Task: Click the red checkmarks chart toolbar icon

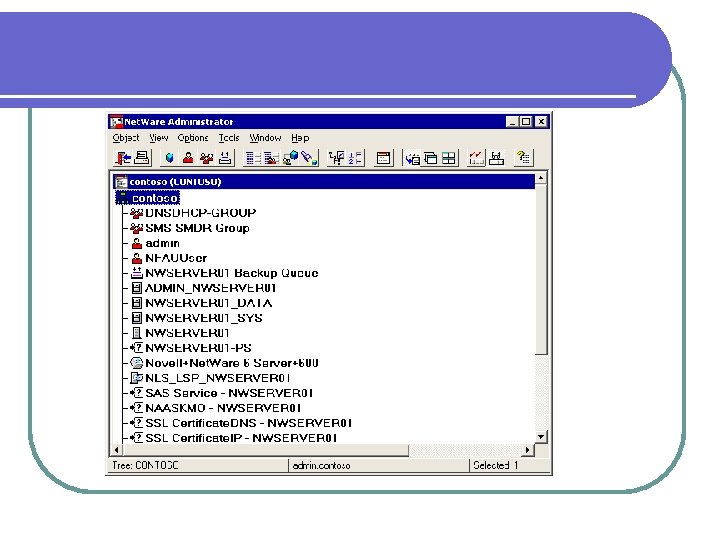Action: pos(476,158)
